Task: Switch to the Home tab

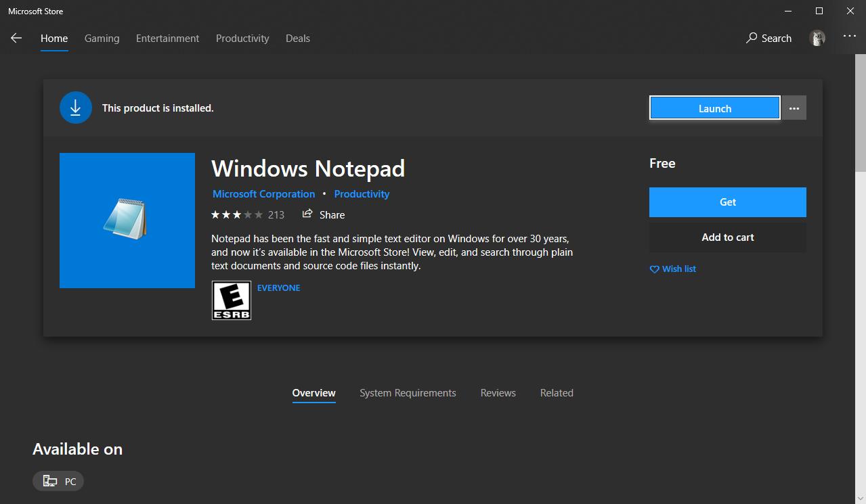Action: [54, 39]
